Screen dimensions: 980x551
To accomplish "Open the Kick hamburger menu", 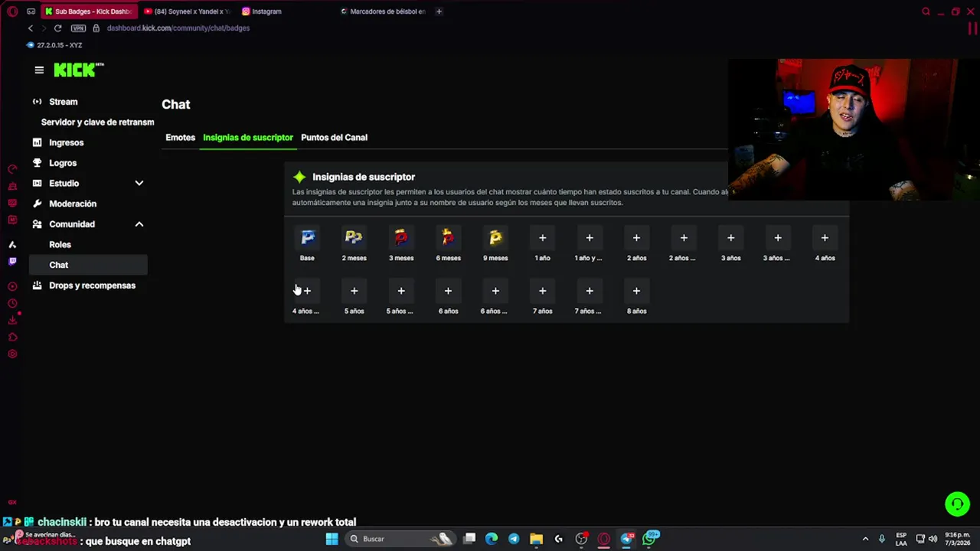I will coord(39,70).
